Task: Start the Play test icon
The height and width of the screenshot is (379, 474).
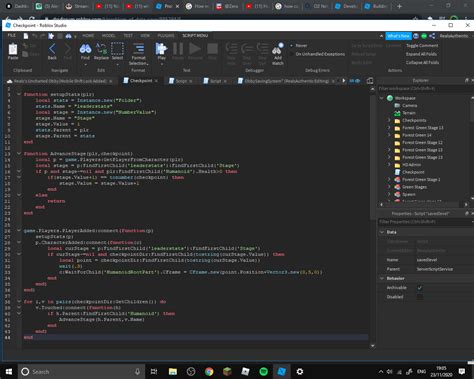Action: click(161, 49)
